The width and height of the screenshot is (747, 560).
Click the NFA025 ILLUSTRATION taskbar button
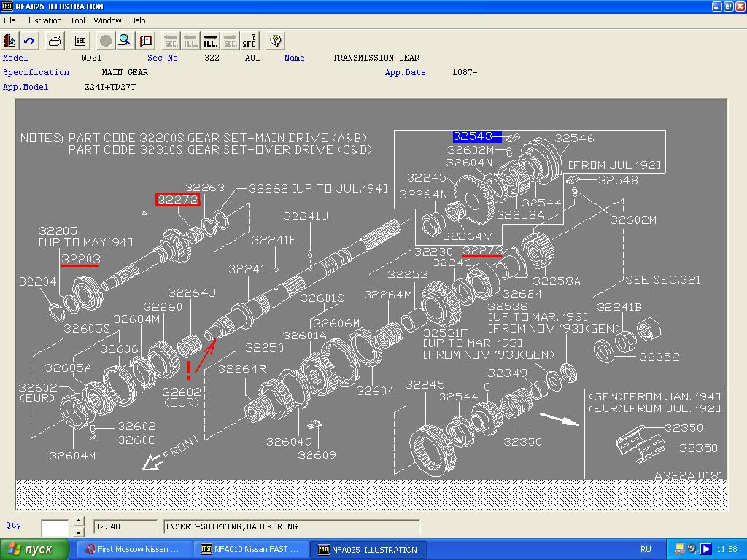368,549
